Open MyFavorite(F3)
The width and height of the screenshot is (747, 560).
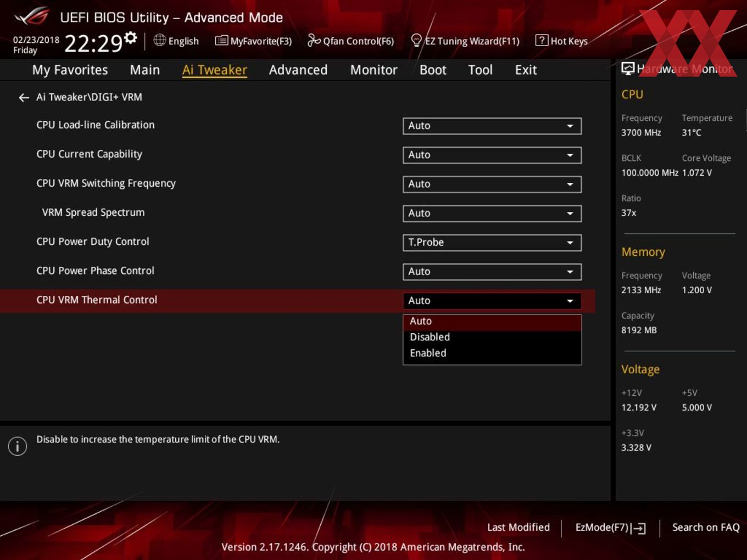point(253,41)
